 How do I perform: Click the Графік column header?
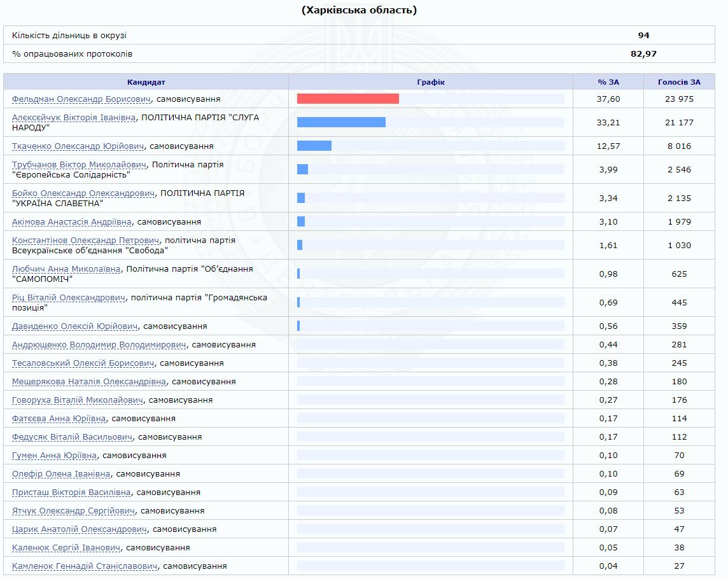[430, 82]
